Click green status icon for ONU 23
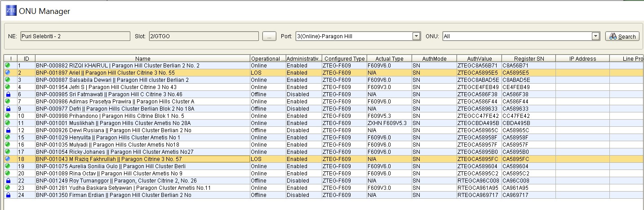 pyautogui.click(x=8, y=188)
